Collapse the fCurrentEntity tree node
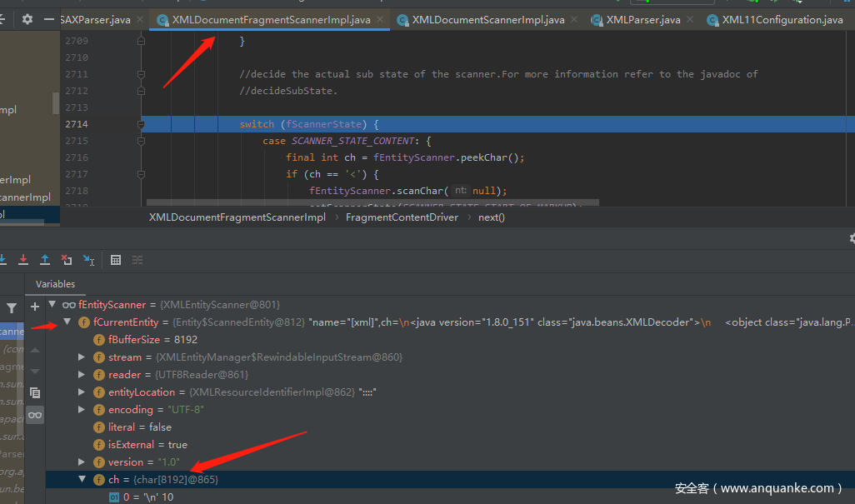This screenshot has height=504, width=855. click(x=67, y=322)
